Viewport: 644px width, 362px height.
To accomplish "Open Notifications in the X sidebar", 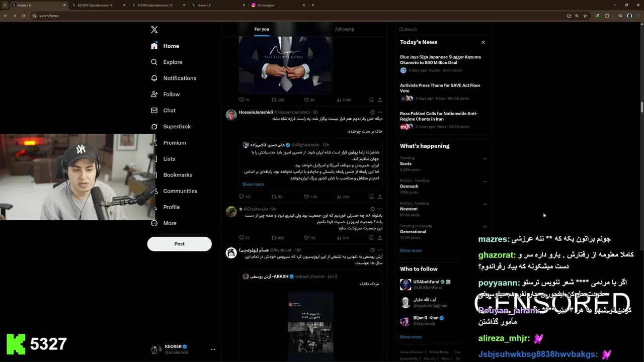I will coord(174,78).
